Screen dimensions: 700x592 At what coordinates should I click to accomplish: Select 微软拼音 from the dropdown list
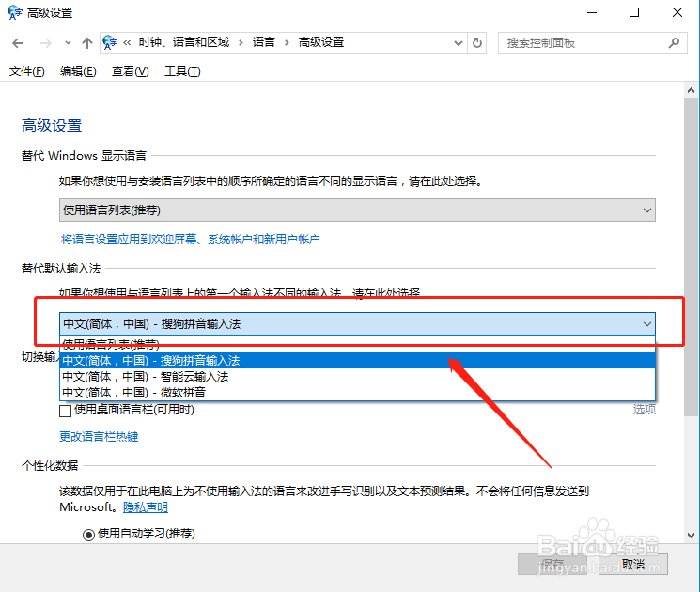357,393
